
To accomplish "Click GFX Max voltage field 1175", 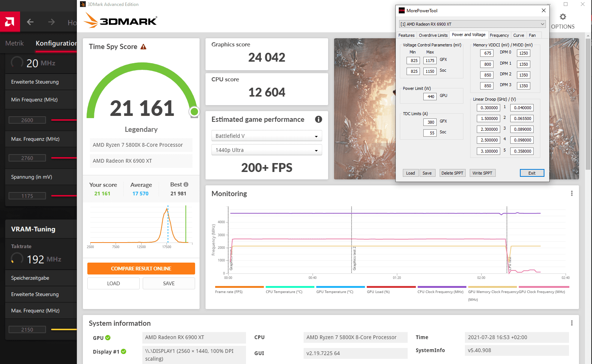I will [x=430, y=61].
